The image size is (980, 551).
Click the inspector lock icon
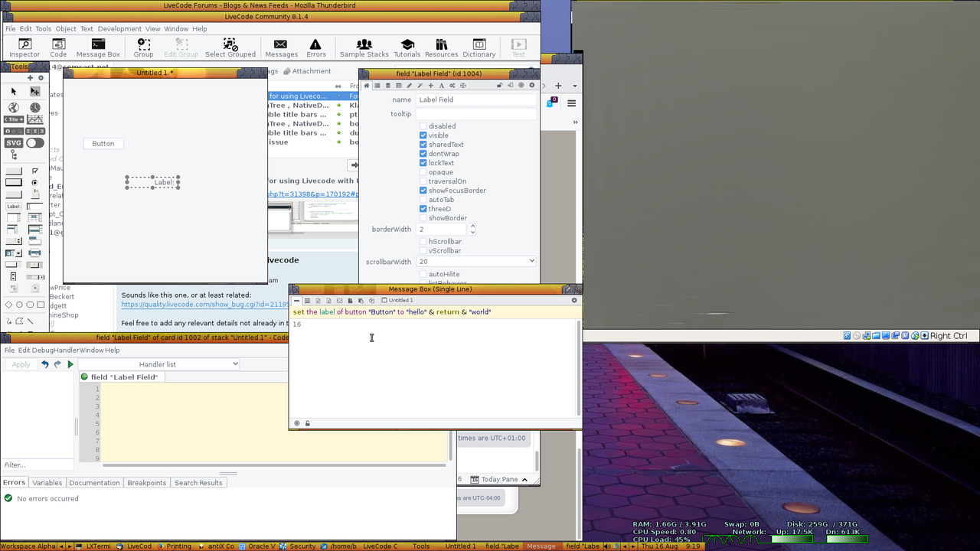tap(500, 86)
